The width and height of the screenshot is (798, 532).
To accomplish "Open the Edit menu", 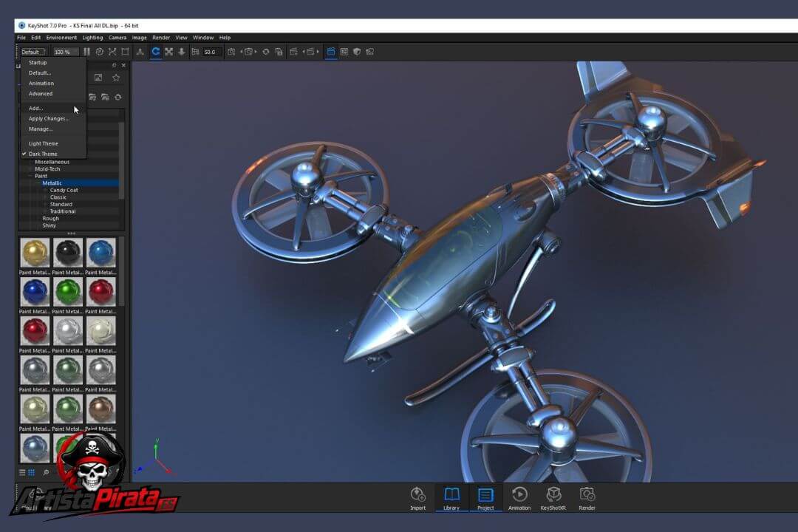I will [35, 38].
